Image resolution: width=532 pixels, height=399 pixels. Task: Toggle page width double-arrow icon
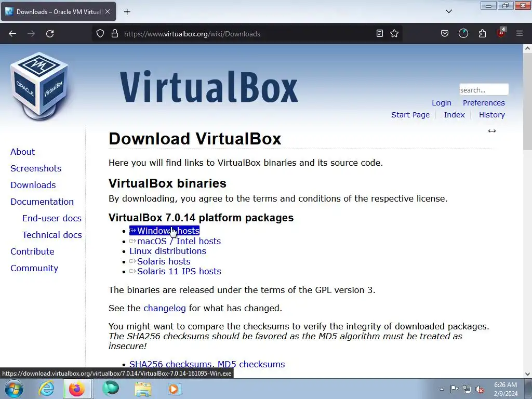tap(491, 131)
